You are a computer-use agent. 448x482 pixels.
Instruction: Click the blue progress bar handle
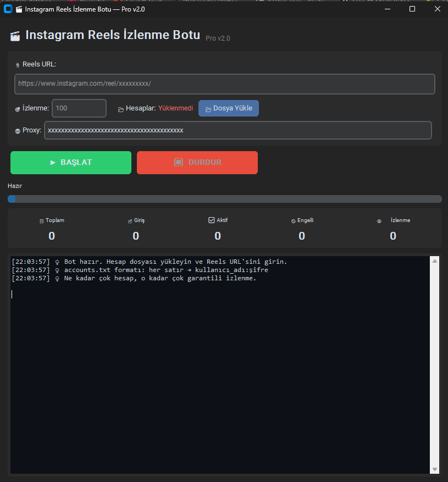click(12, 199)
